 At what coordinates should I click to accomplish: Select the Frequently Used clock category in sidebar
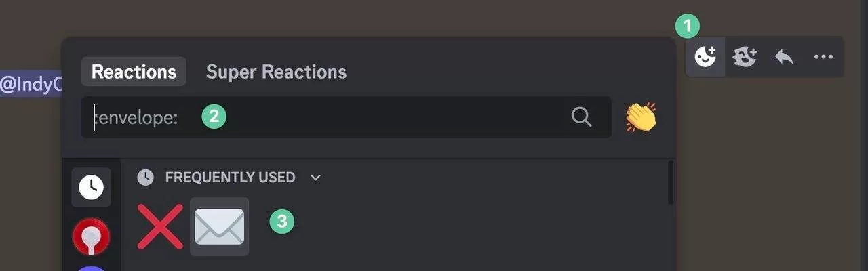[91, 187]
